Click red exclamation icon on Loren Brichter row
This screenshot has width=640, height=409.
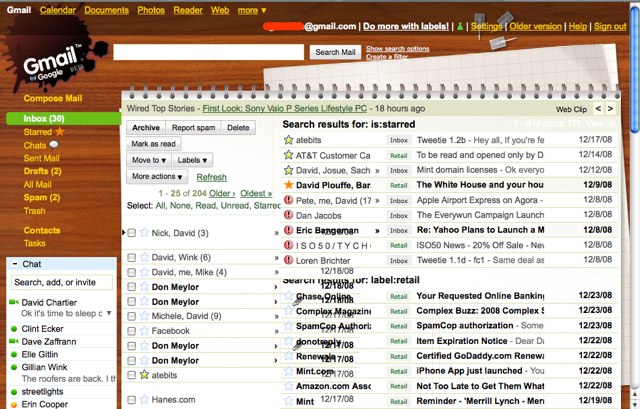pos(289,260)
